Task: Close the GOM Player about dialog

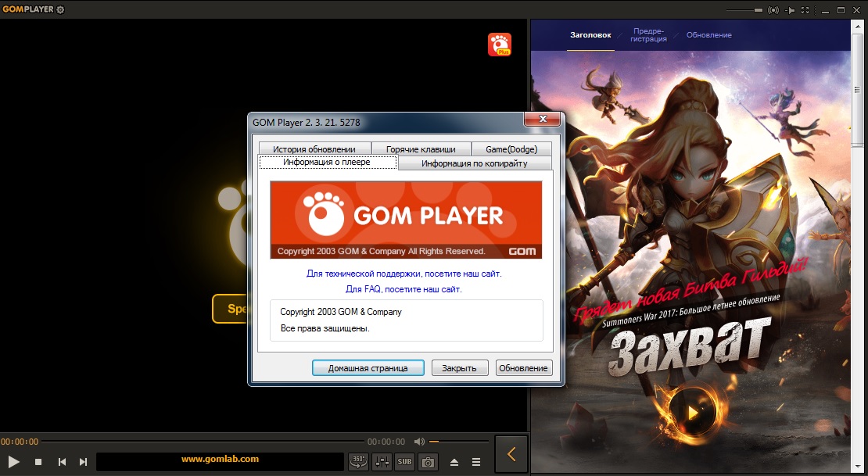Action: (x=543, y=119)
